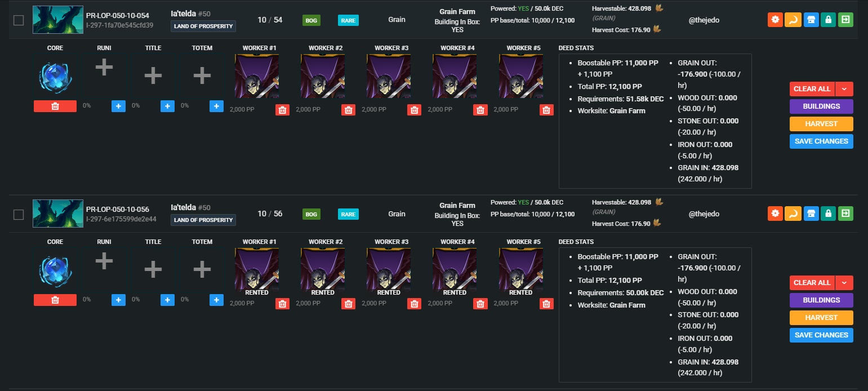Add a Totem to deed PR-LOP-050-10-056
This screenshot has width=868, height=391.
216,300
